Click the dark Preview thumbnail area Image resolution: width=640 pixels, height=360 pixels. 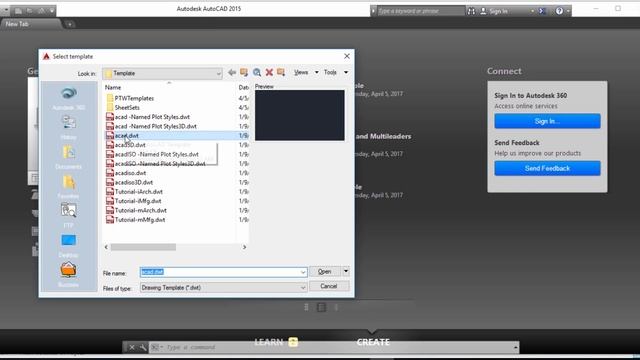[x=300, y=116]
